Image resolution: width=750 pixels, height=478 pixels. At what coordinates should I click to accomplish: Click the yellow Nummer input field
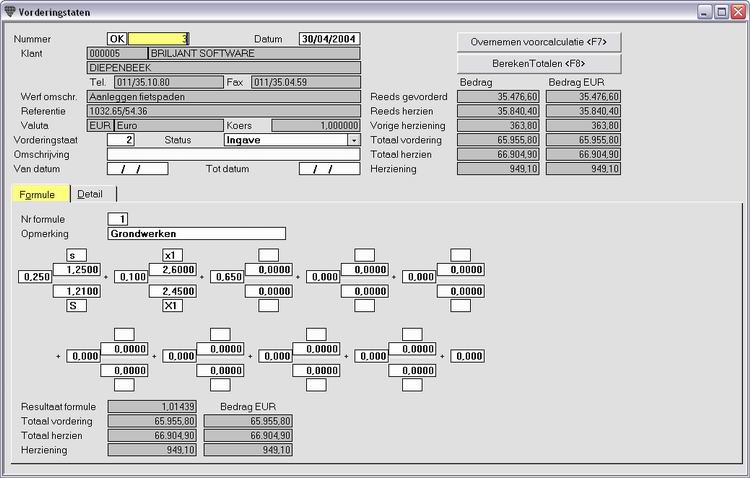pyautogui.click(x=158, y=39)
